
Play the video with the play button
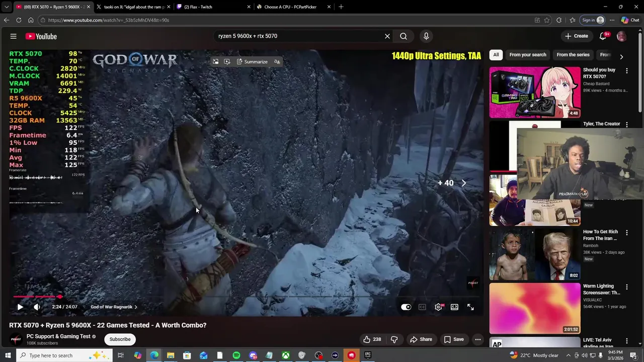pos(20,307)
